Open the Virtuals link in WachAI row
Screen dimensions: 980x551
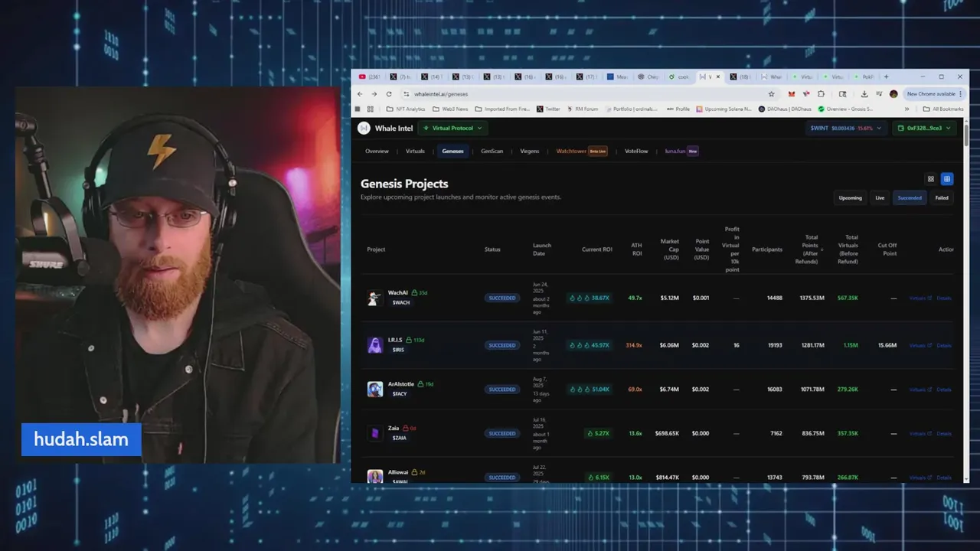[x=920, y=298]
